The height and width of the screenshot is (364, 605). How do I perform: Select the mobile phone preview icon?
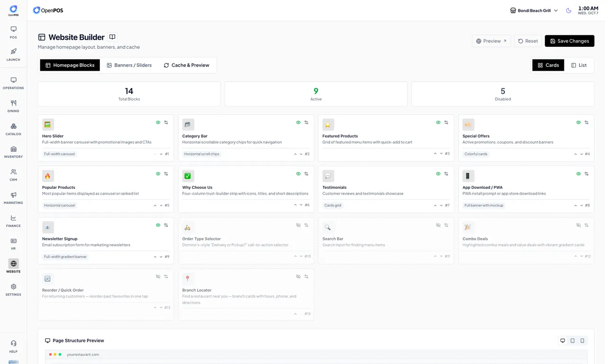[582, 340]
